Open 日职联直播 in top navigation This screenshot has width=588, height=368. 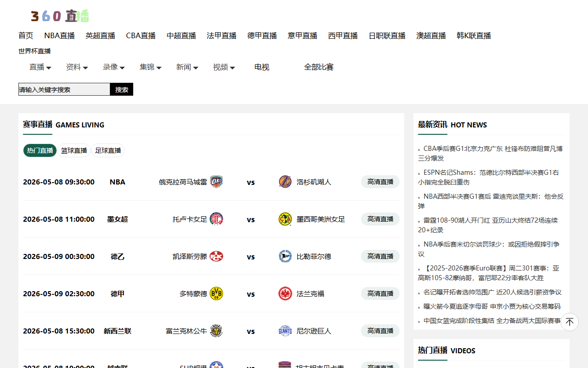point(387,35)
